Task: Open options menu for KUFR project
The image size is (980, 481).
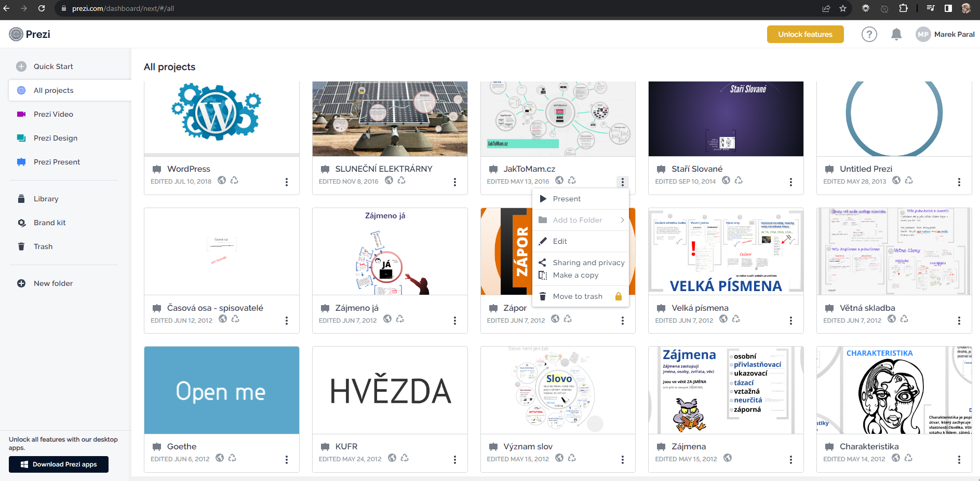Action: pyautogui.click(x=455, y=459)
